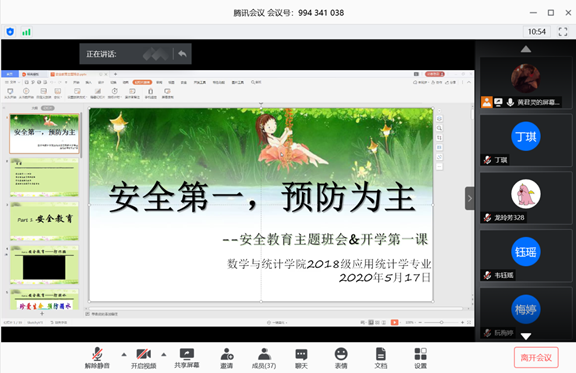The height and width of the screenshot is (373, 576).
Task: Open the 成员(37) members list
Action: (264, 358)
